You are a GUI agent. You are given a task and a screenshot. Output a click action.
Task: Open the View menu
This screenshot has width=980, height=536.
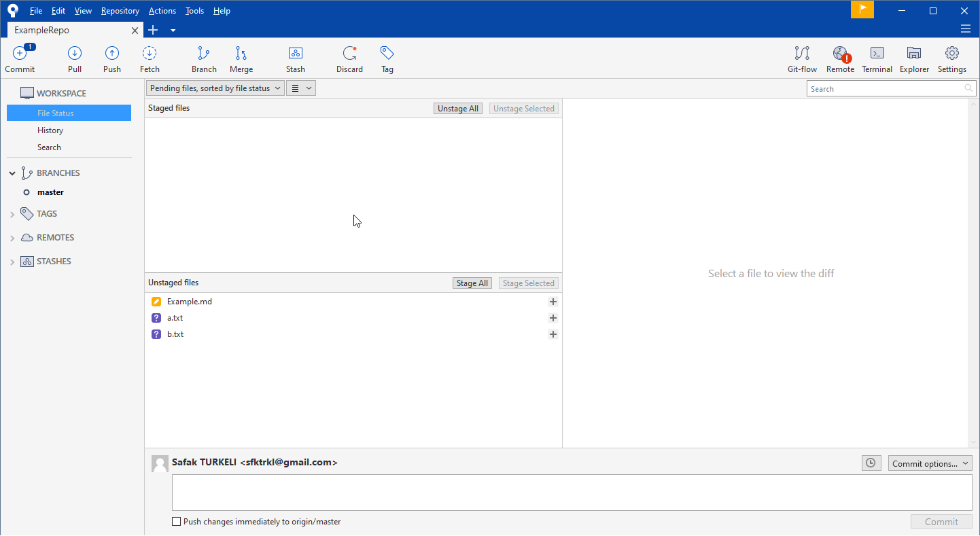pos(83,11)
